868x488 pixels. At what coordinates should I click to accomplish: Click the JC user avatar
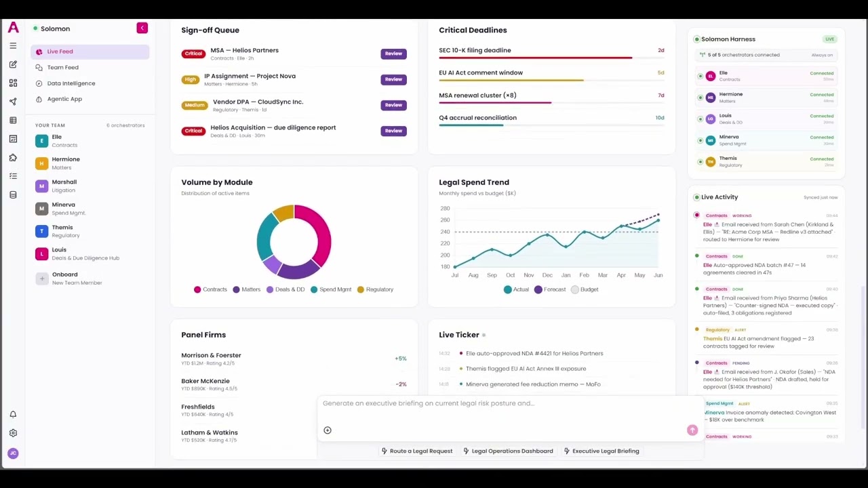[13, 453]
